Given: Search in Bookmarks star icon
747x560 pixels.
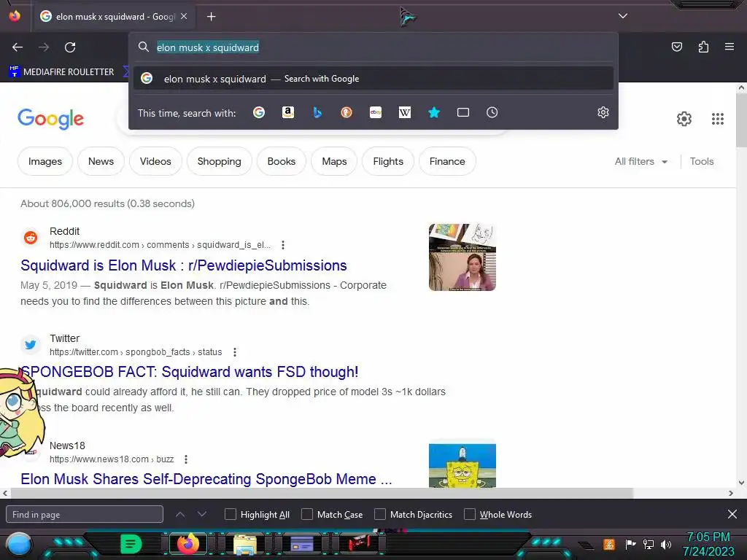Looking at the screenshot, I should click(434, 112).
